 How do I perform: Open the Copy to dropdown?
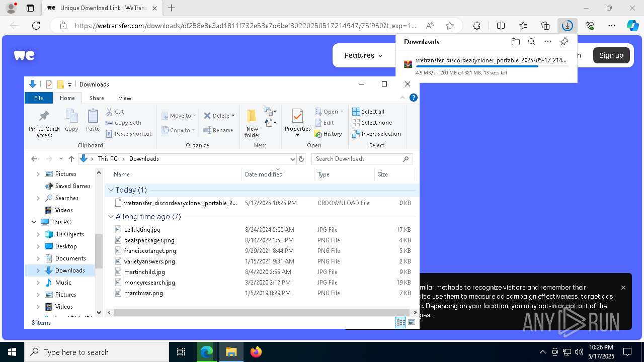point(179,130)
